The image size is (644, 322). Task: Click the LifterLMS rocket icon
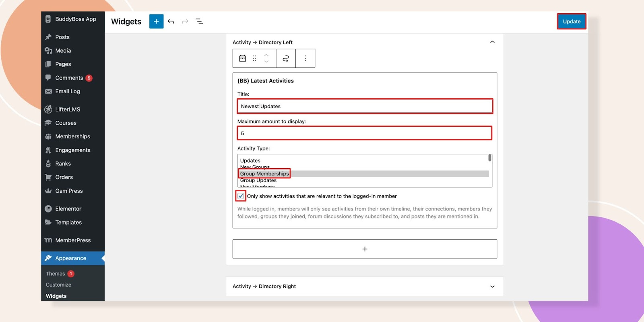click(48, 109)
